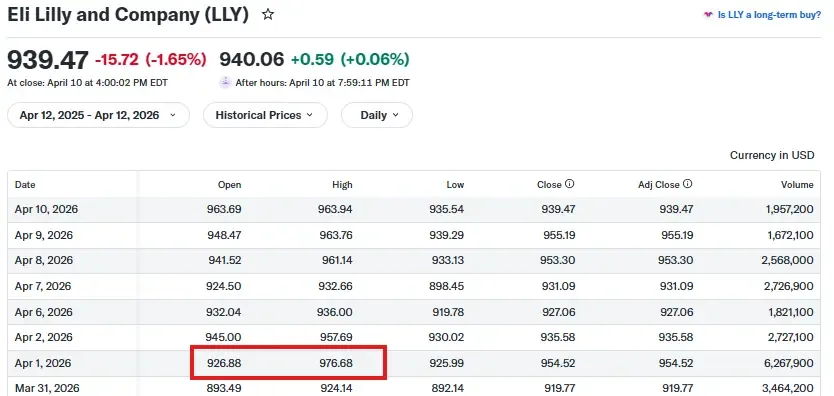This screenshot has width=834, height=396.
Task: Click the Low column header
Action: 455,185
